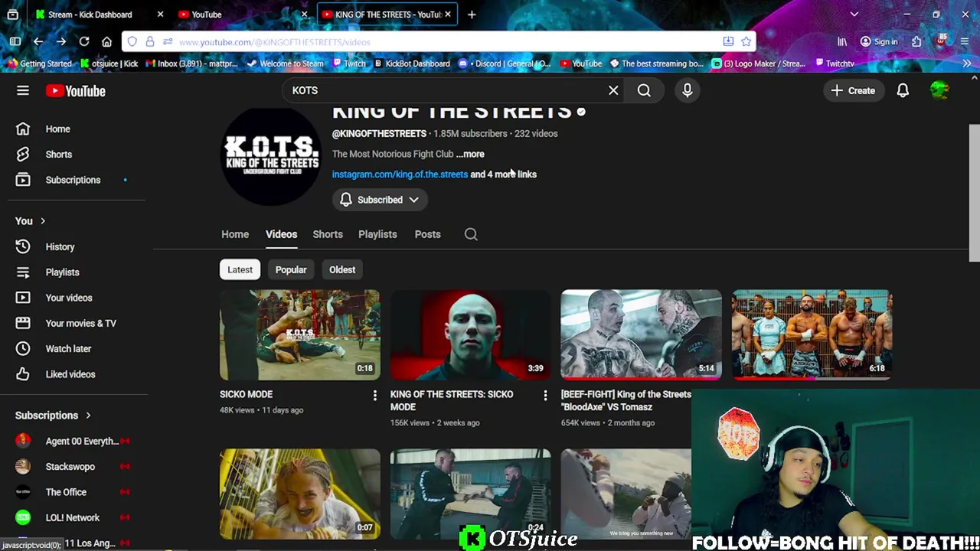Click the Create button
The image size is (980, 551).
(853, 90)
